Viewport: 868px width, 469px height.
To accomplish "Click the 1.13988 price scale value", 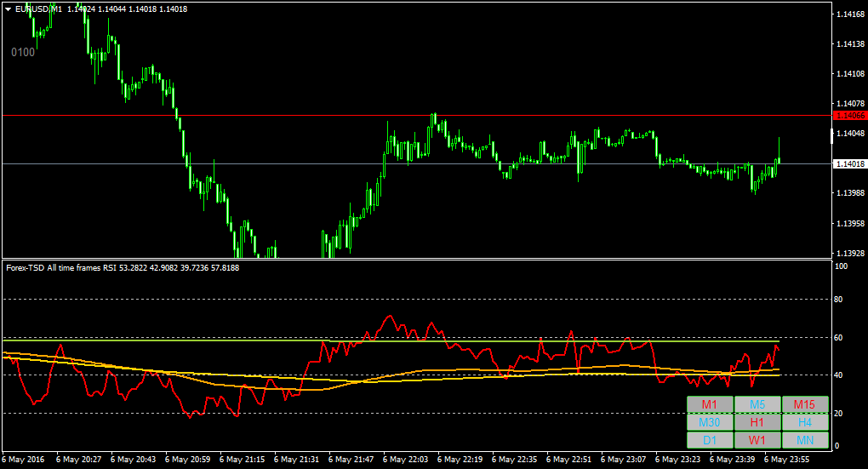I will click(851, 192).
